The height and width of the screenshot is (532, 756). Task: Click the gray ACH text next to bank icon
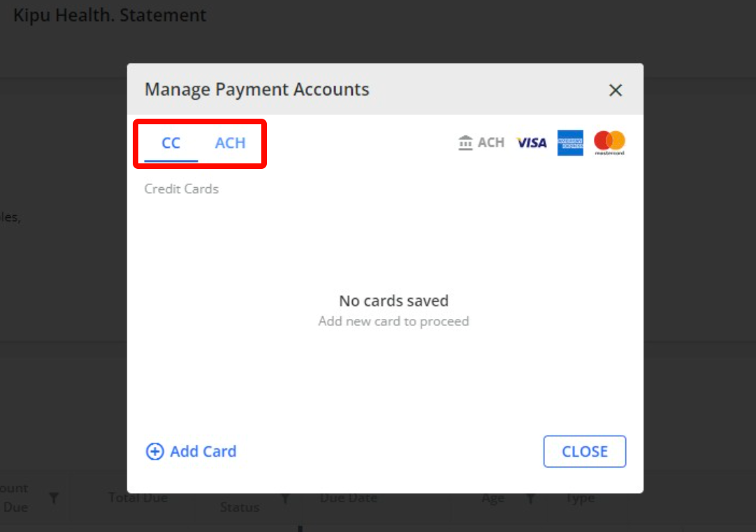point(490,142)
